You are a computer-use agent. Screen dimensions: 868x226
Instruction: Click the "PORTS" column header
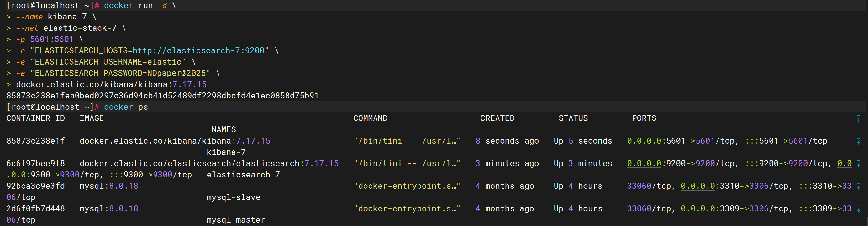(x=644, y=118)
